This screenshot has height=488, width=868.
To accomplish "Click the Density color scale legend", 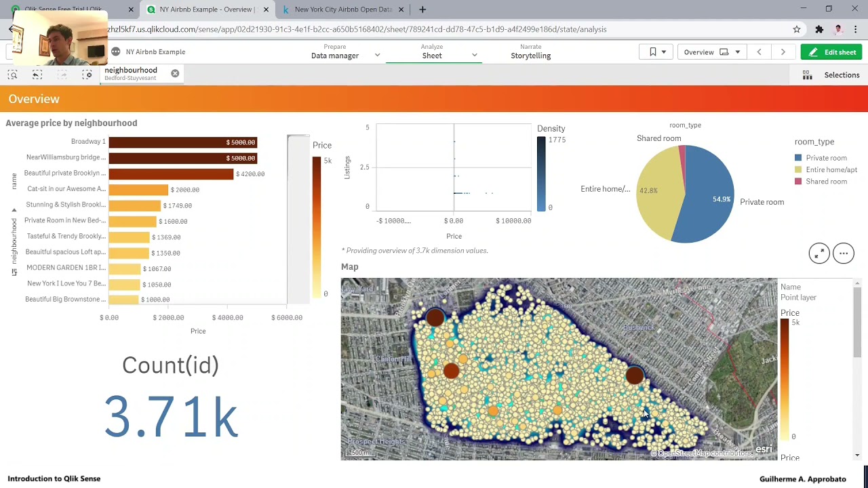I will 541,174.
